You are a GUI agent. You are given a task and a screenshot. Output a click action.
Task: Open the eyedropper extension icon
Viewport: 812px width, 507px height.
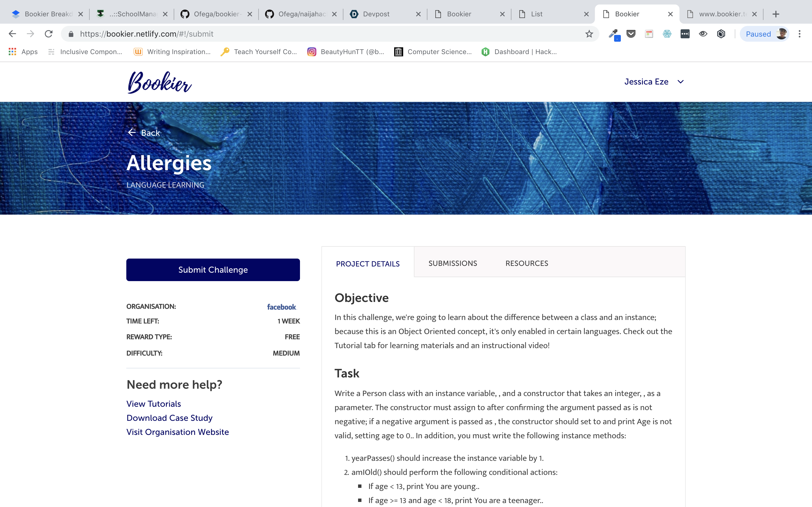click(614, 34)
